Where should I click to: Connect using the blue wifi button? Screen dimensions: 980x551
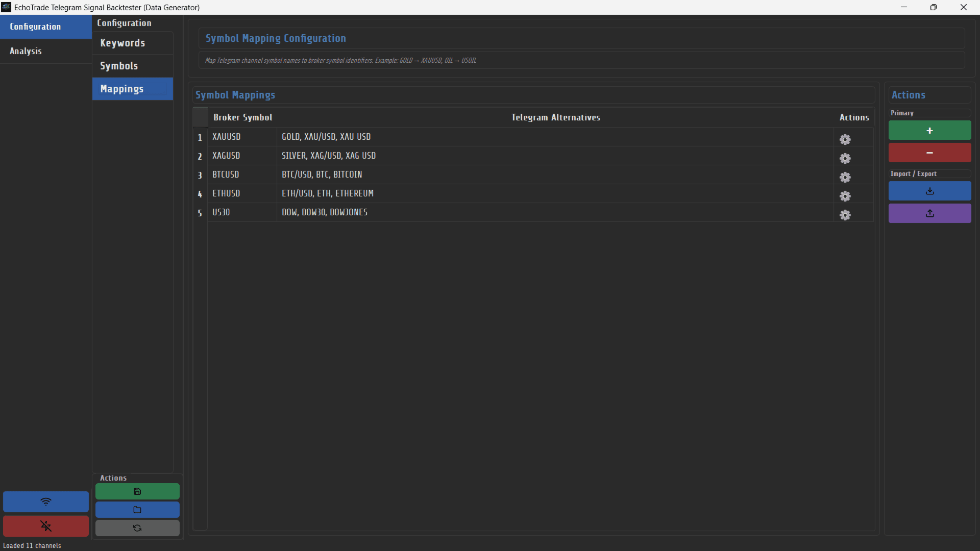pyautogui.click(x=46, y=502)
